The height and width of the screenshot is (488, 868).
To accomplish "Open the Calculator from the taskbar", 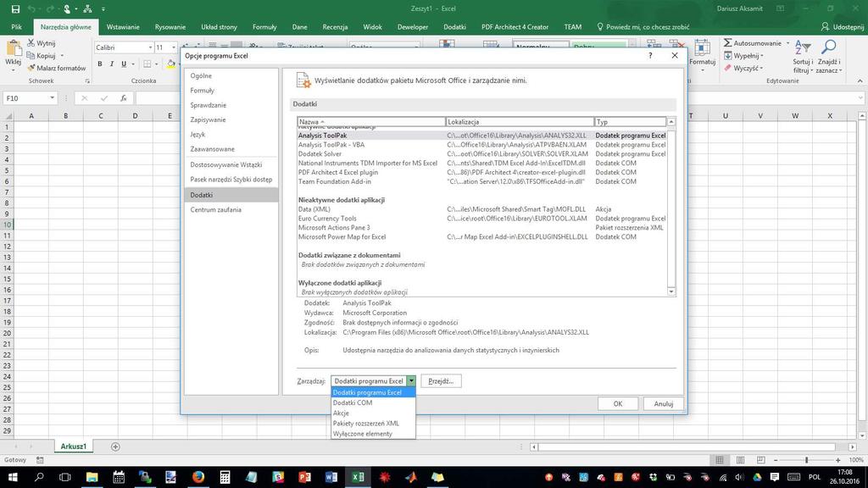I will 225,476.
